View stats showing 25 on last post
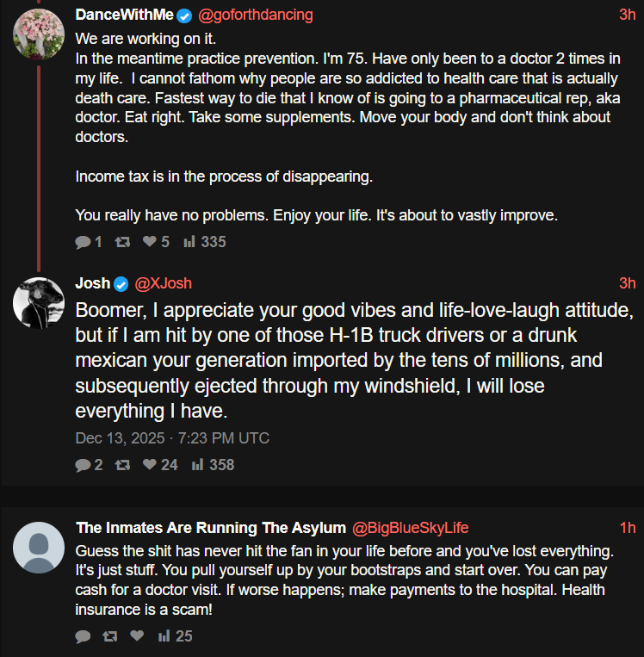This screenshot has height=657, width=644. tap(164, 636)
